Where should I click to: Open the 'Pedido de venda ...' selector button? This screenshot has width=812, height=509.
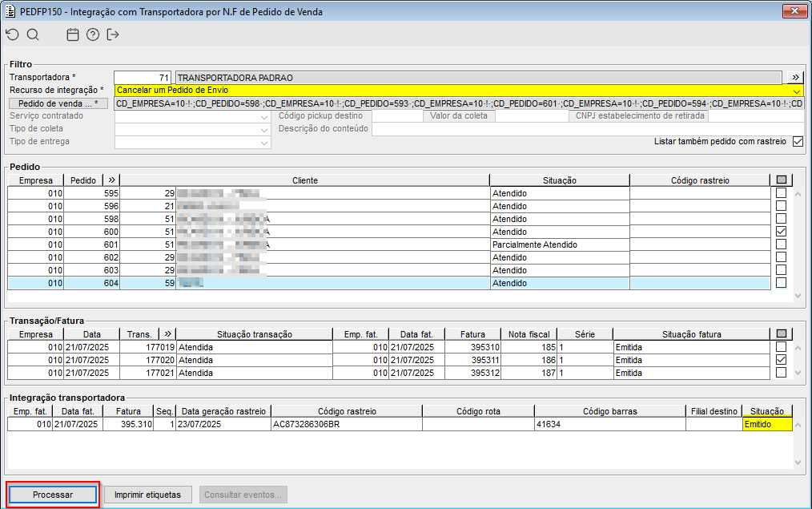(58, 103)
